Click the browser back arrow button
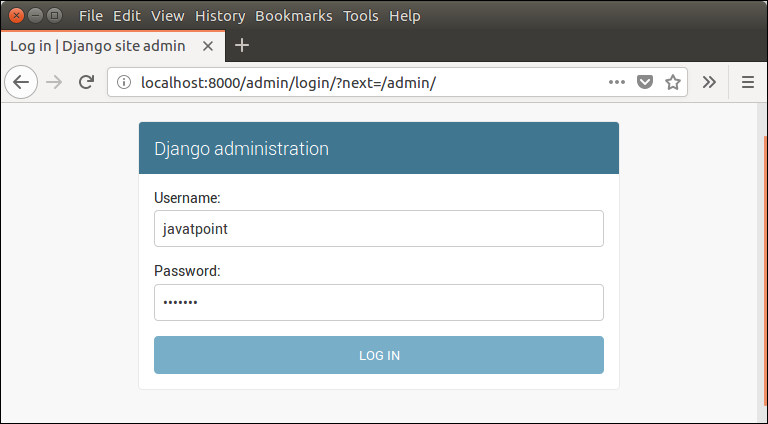 [21, 82]
